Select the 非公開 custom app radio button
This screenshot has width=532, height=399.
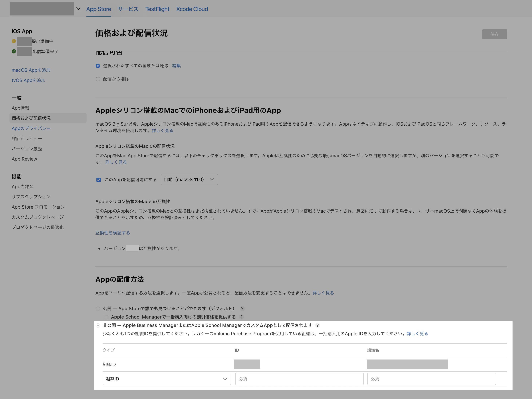98,325
